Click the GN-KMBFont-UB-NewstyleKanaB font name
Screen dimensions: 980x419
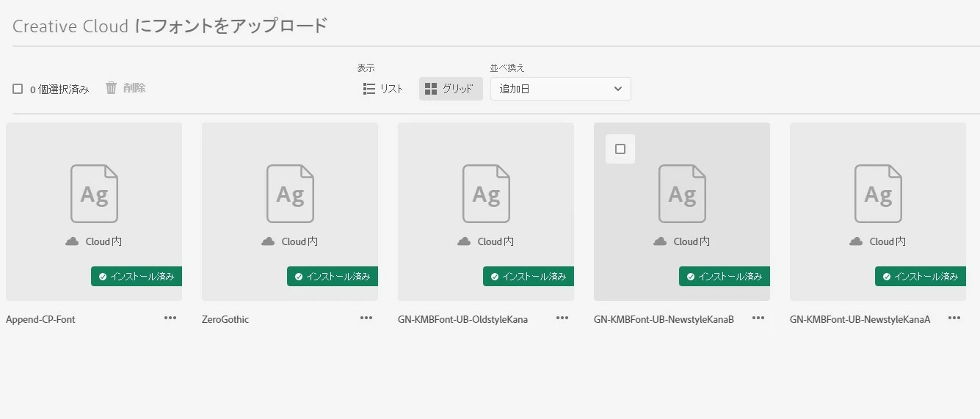(x=664, y=319)
